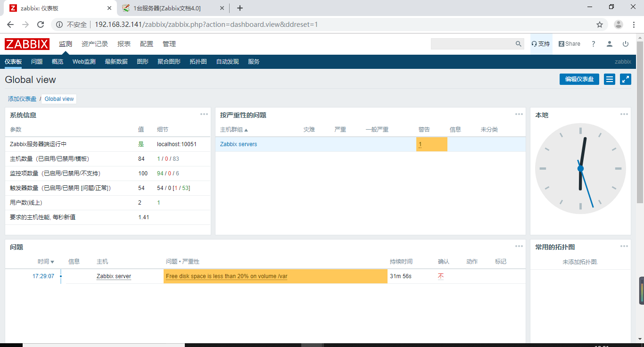The height and width of the screenshot is (347, 644).
Task: Click the 1.41 new values per second
Action: click(x=144, y=217)
